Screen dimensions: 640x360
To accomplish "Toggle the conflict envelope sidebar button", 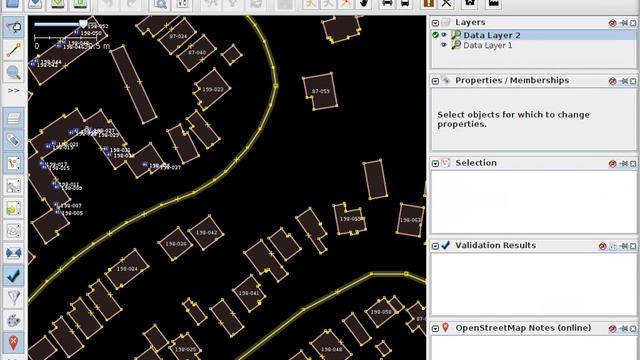I will 13,253.
